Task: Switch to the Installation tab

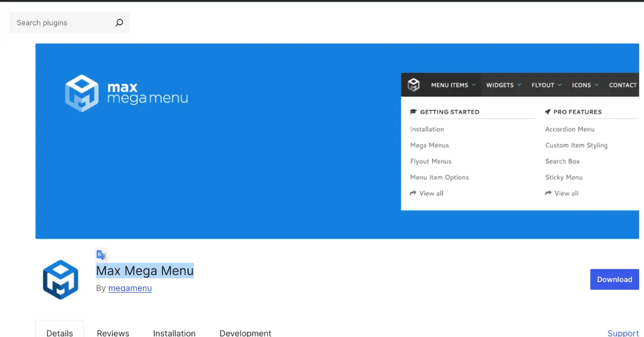Action: (x=174, y=333)
